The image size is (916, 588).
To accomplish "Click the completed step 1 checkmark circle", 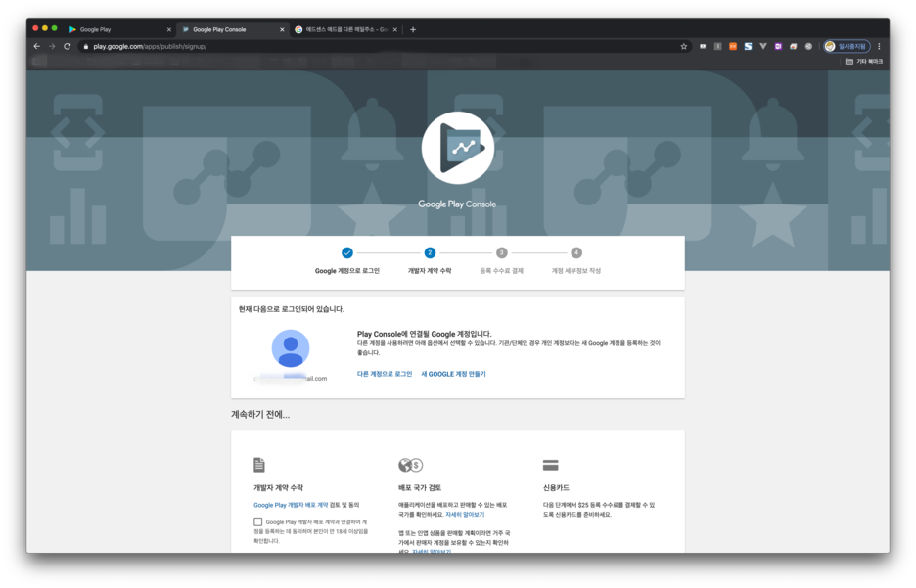I will click(347, 252).
